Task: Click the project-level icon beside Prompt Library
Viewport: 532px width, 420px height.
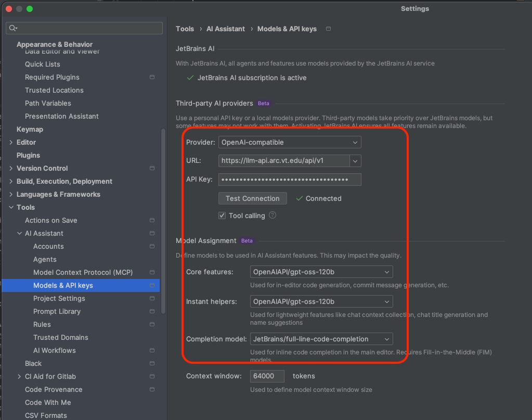Action: [152, 311]
